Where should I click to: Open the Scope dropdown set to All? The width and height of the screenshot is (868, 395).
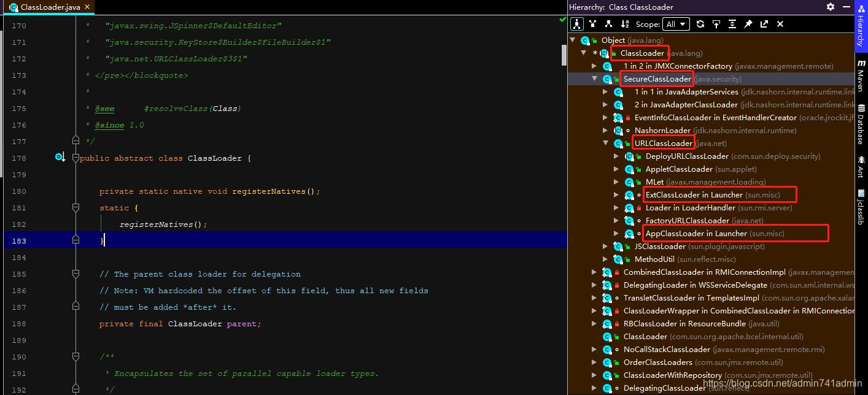pyautogui.click(x=676, y=24)
